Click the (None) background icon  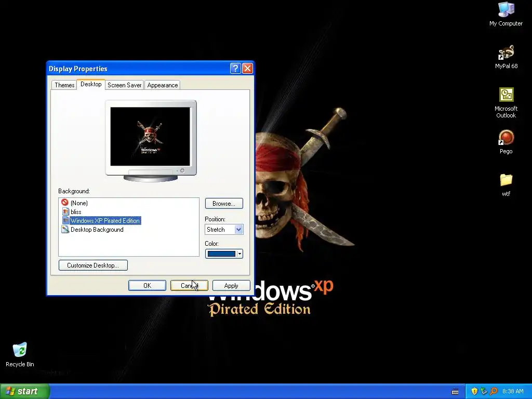(x=65, y=203)
